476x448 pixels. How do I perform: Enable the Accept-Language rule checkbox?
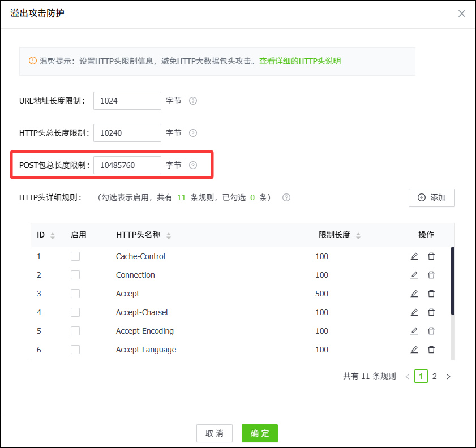tap(75, 350)
